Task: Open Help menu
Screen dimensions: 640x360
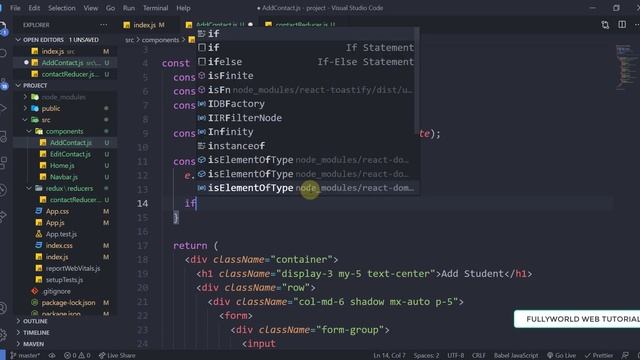Action: pyautogui.click(x=183, y=8)
